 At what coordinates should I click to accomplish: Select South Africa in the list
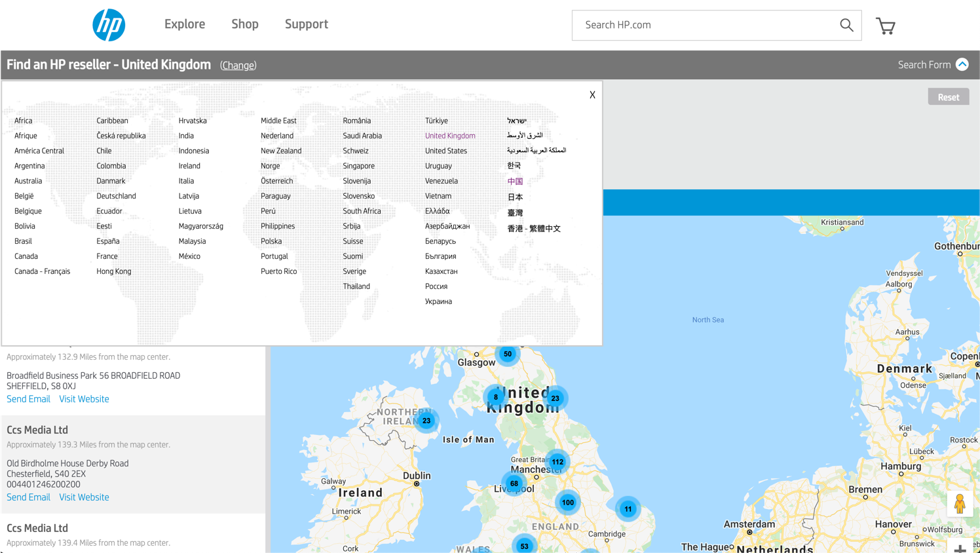point(362,211)
